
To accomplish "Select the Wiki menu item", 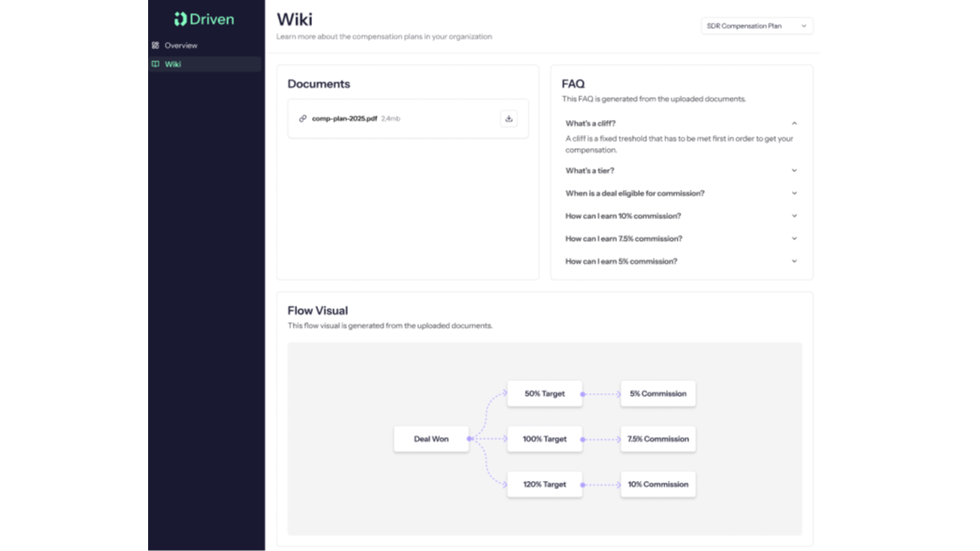I will [173, 64].
